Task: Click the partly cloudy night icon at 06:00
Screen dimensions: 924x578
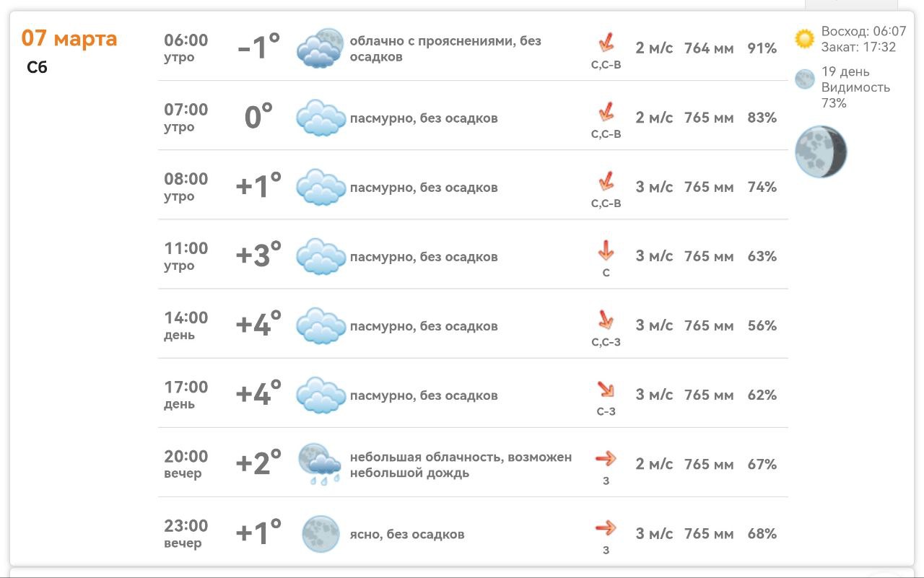Action: (x=321, y=48)
